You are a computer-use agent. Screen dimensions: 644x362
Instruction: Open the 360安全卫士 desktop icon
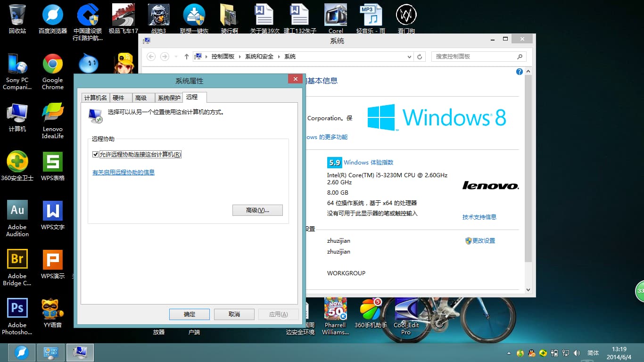(x=17, y=162)
